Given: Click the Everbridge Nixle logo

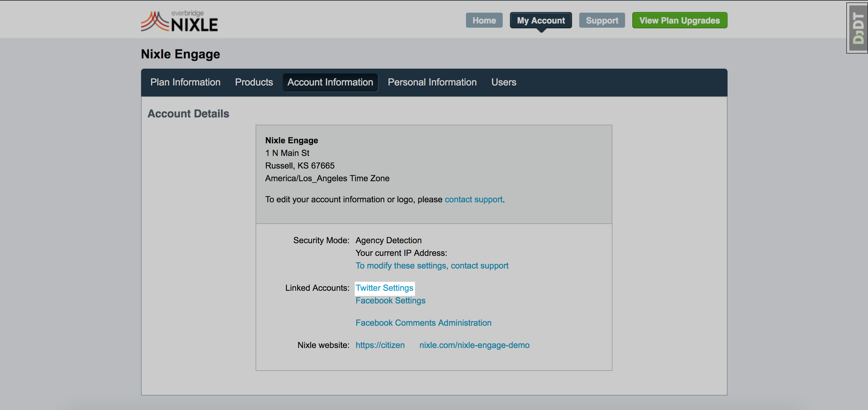Looking at the screenshot, I should coord(179,21).
